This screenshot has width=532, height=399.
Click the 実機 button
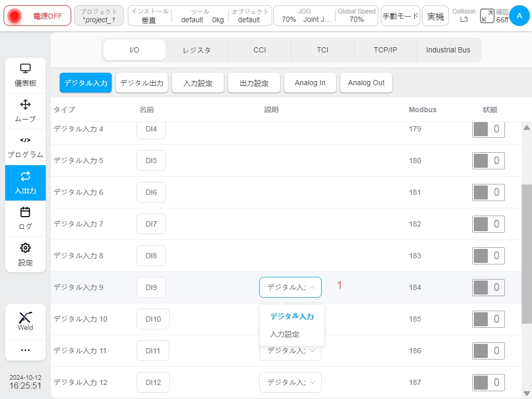click(435, 16)
